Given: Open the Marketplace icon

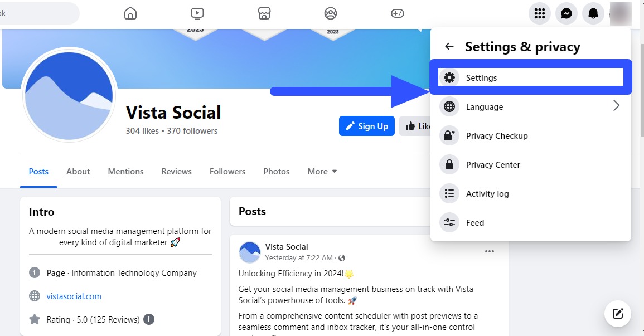Looking at the screenshot, I should [x=264, y=13].
